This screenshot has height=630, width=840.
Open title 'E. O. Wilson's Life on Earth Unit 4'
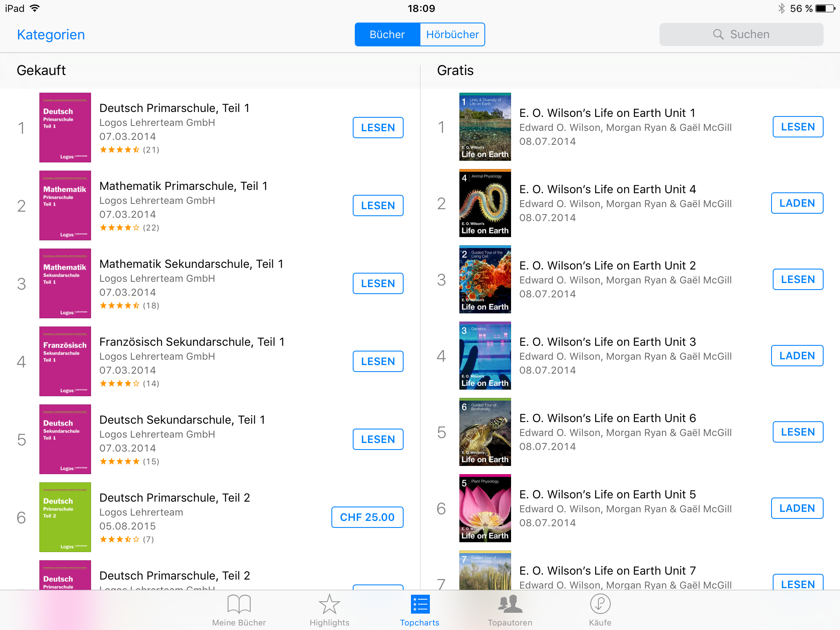[x=607, y=189]
